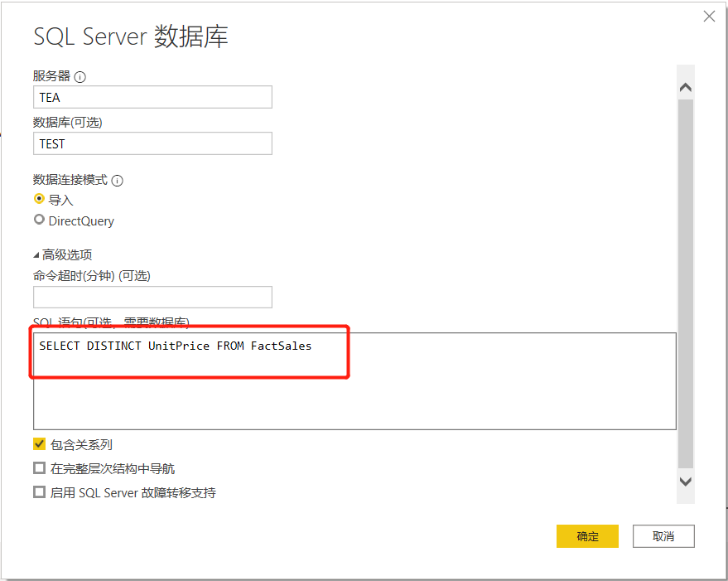Select the DirectQuery radio button
728x581 pixels.
pos(40,220)
